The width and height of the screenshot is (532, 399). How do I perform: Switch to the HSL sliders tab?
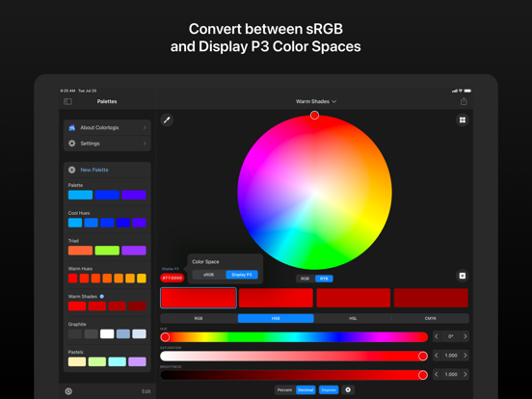pos(353,318)
